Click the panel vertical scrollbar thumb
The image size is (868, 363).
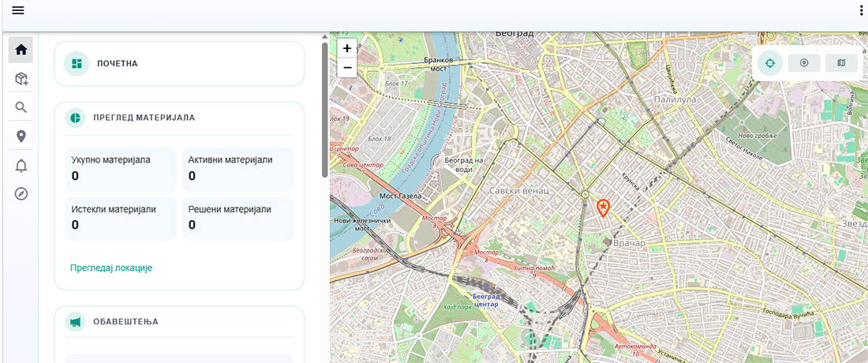point(325,110)
